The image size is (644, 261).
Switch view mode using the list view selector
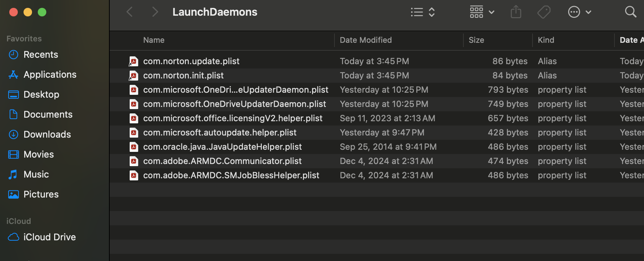[x=422, y=12]
